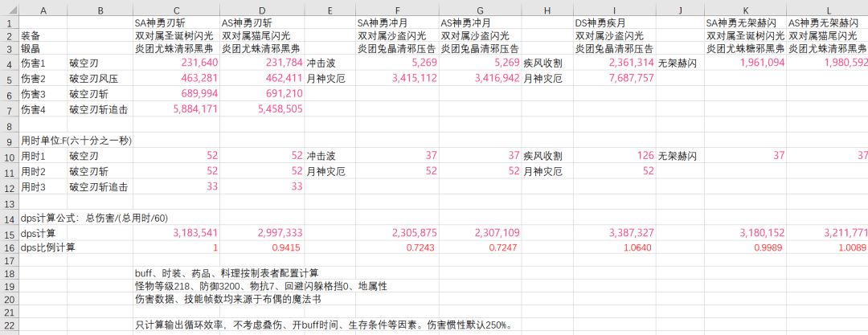
Task: Click dps value 3,387,327
Action: click(x=632, y=234)
